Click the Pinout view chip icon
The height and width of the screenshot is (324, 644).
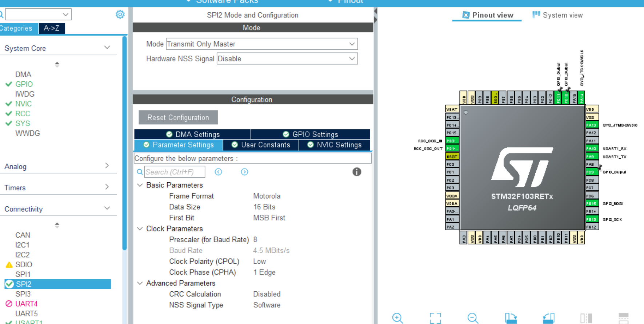coord(466,15)
